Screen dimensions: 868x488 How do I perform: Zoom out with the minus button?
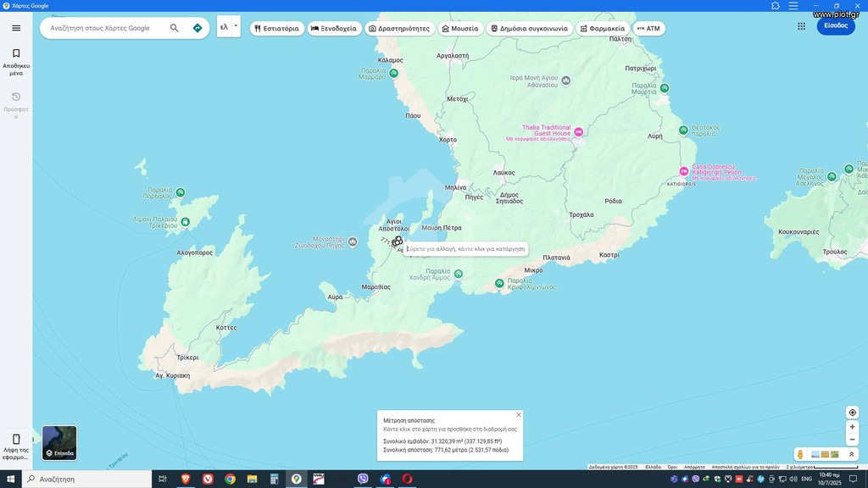coord(853,440)
